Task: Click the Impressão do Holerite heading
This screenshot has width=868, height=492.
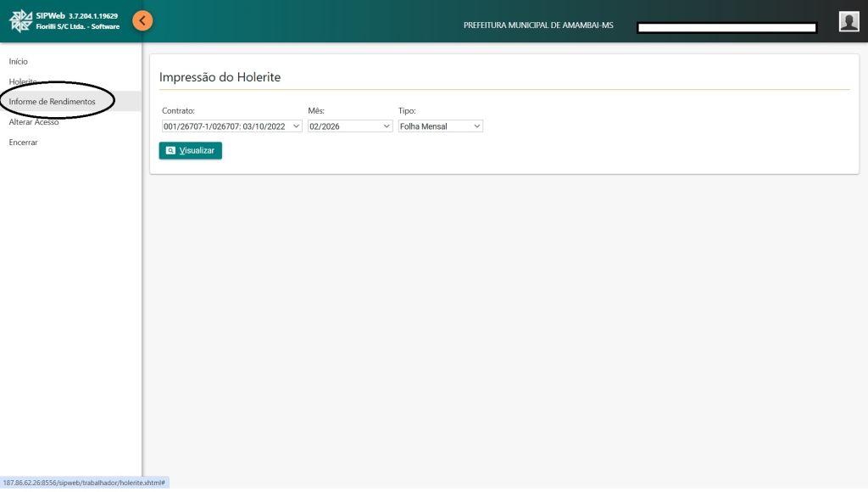Action: (x=220, y=77)
